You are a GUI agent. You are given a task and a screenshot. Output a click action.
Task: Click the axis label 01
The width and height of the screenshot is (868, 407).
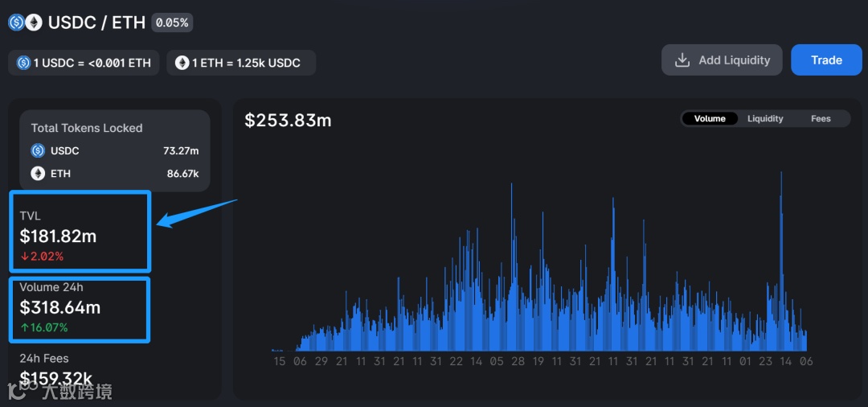(745, 362)
